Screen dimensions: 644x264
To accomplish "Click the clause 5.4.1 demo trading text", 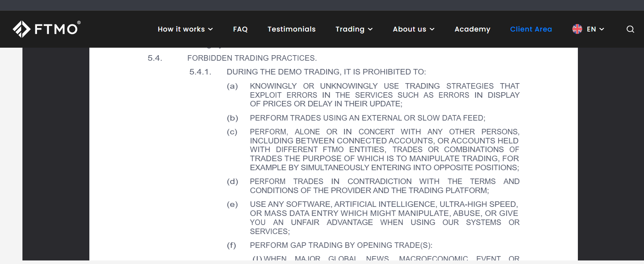I will [x=326, y=72].
